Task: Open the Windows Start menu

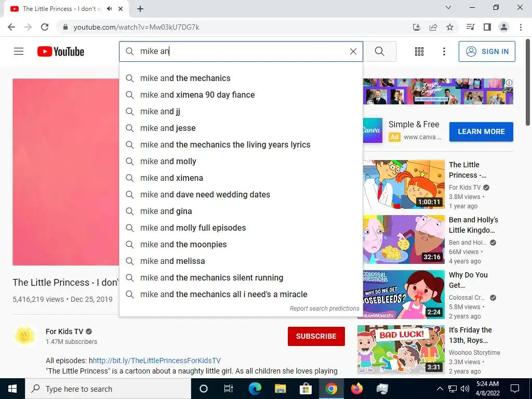Action: [x=12, y=389]
